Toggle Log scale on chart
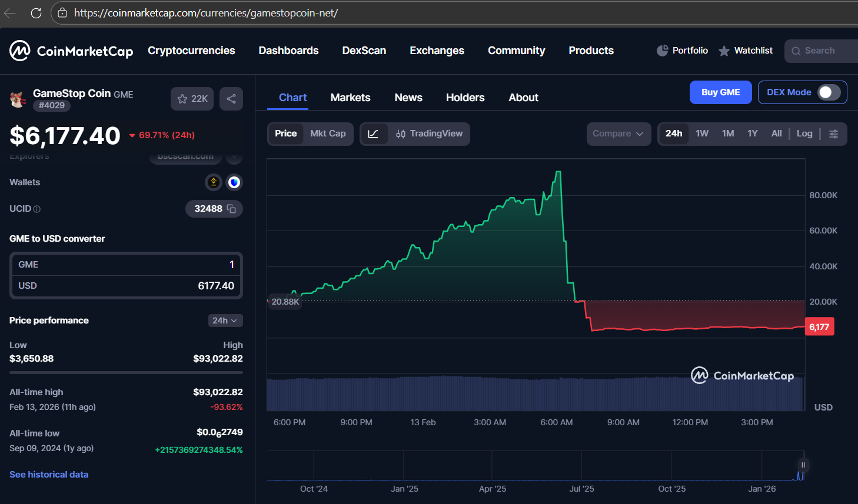This screenshot has width=858, height=504. coord(804,134)
